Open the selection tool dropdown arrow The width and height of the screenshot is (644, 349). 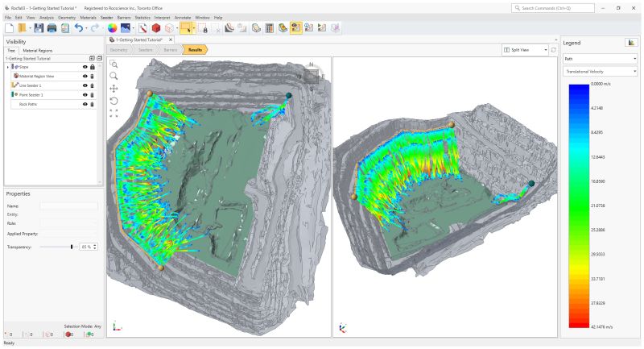click(x=194, y=28)
